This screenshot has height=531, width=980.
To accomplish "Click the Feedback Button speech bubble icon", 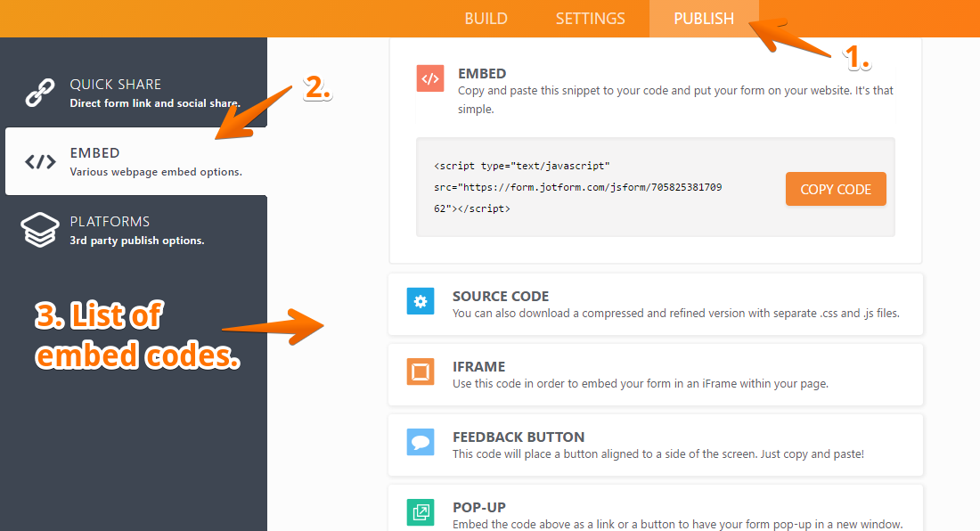I will pyautogui.click(x=420, y=442).
